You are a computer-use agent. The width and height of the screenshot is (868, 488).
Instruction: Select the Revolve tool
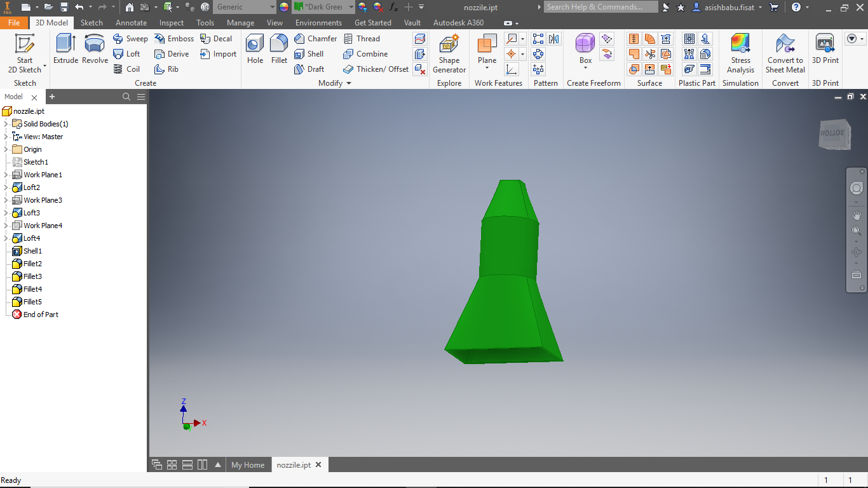[95, 49]
